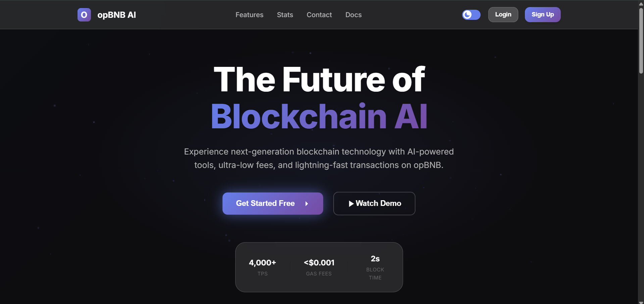The width and height of the screenshot is (644, 304).
Task: Click the Get Started Free label
Action: click(265, 203)
